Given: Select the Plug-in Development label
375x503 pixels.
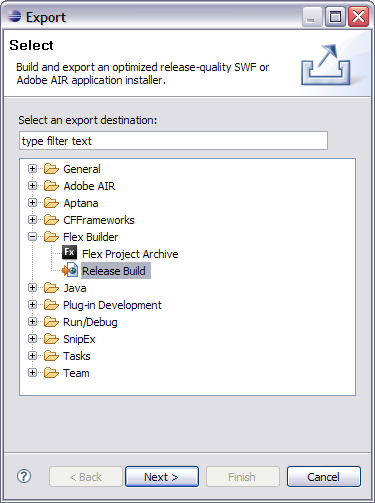Looking at the screenshot, I should [112, 305].
